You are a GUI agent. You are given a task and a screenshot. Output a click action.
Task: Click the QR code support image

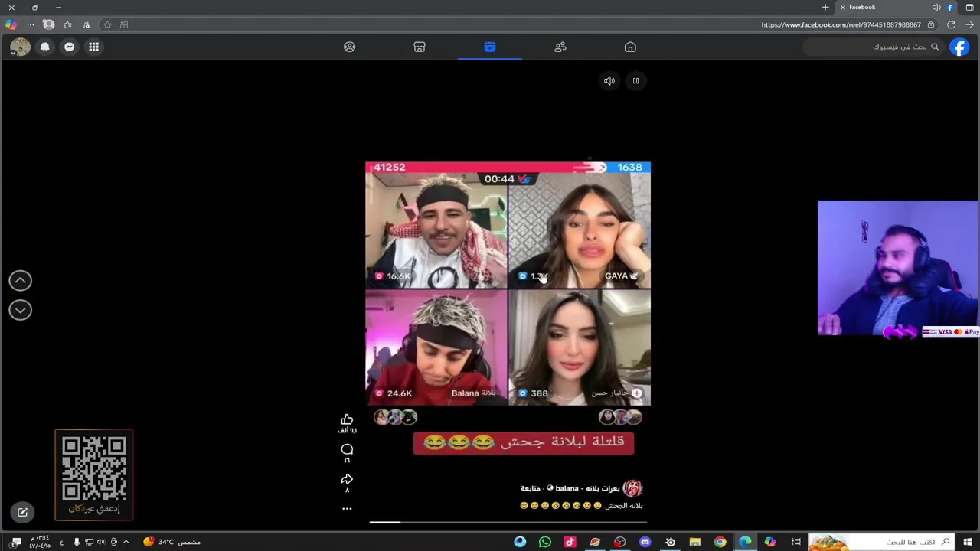pos(94,475)
